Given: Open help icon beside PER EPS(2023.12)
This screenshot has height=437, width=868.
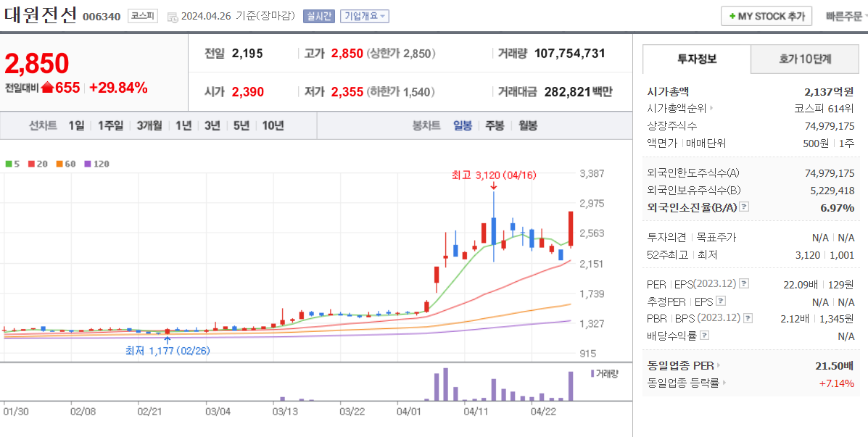Looking at the screenshot, I should click(x=744, y=284).
